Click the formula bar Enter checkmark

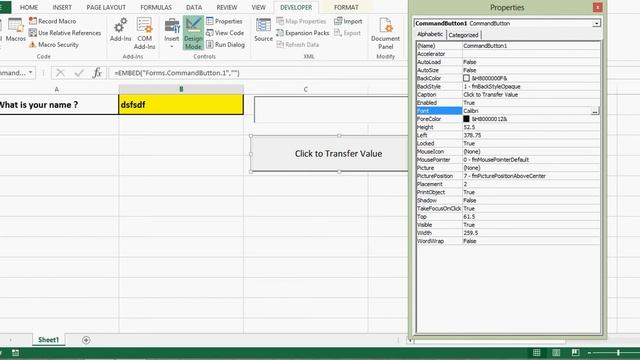79,73
